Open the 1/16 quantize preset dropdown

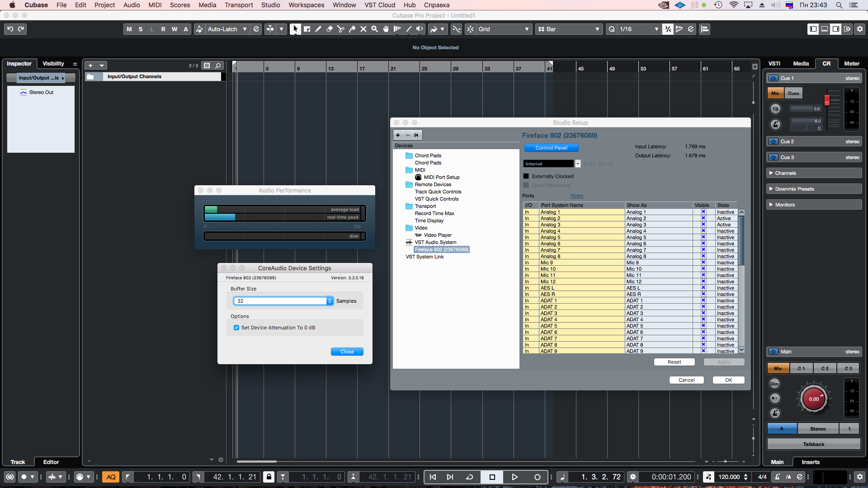(639, 29)
